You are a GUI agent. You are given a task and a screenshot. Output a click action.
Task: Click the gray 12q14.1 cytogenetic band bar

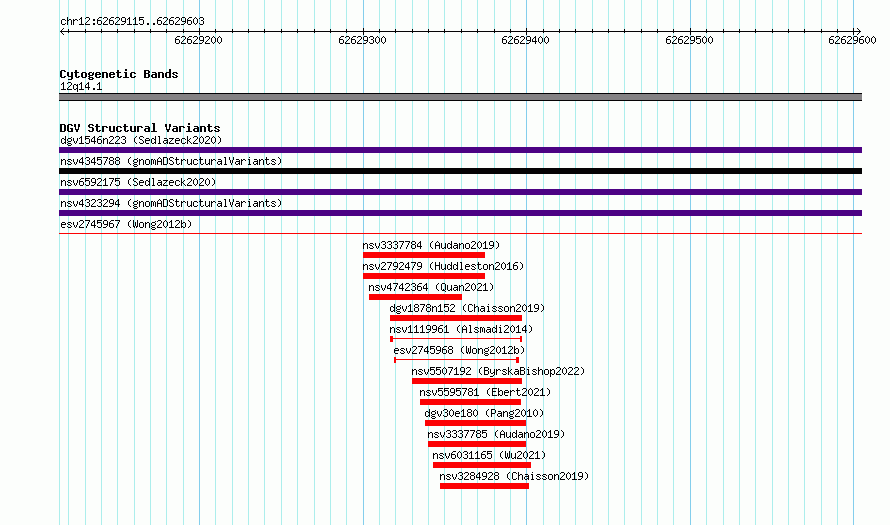click(460, 97)
